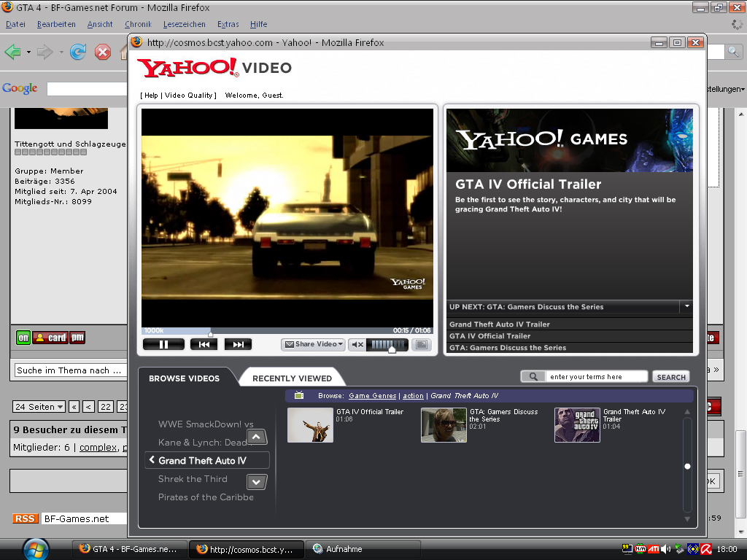Reload the forum page with the refresh icon
The width and height of the screenshot is (747, 560).
(77, 52)
